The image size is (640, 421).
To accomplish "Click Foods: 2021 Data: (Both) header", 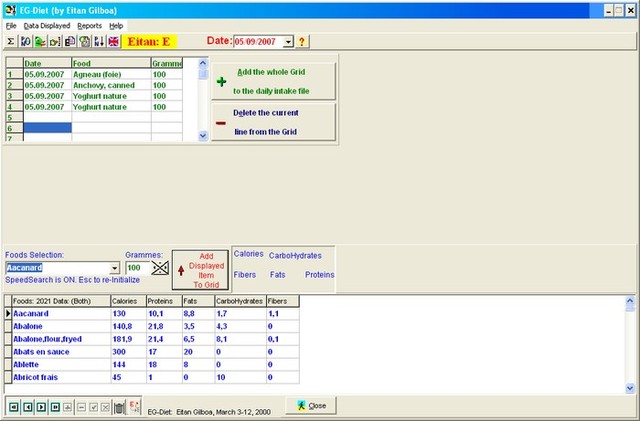I will 61,301.
